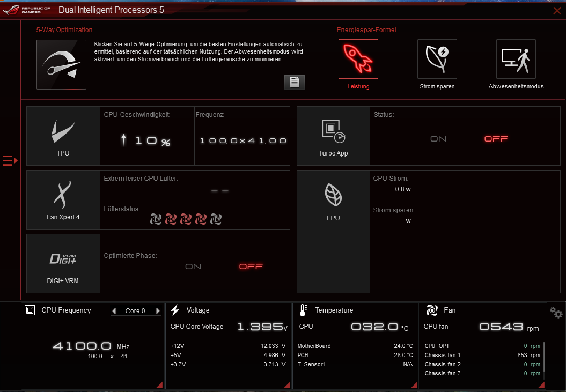Viewport: 566px width, 392px height.
Task: Expand Voltage panel corner triangle
Action: (287, 385)
